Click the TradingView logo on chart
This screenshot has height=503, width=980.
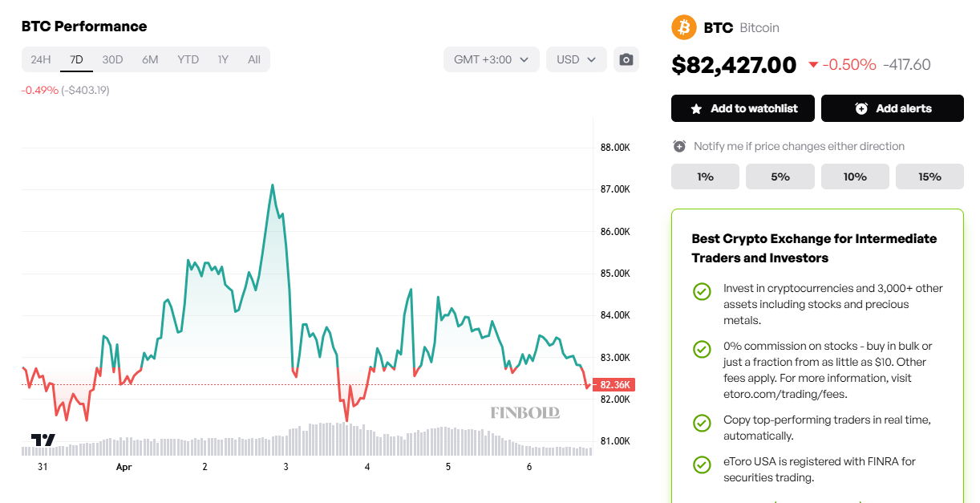point(43,440)
